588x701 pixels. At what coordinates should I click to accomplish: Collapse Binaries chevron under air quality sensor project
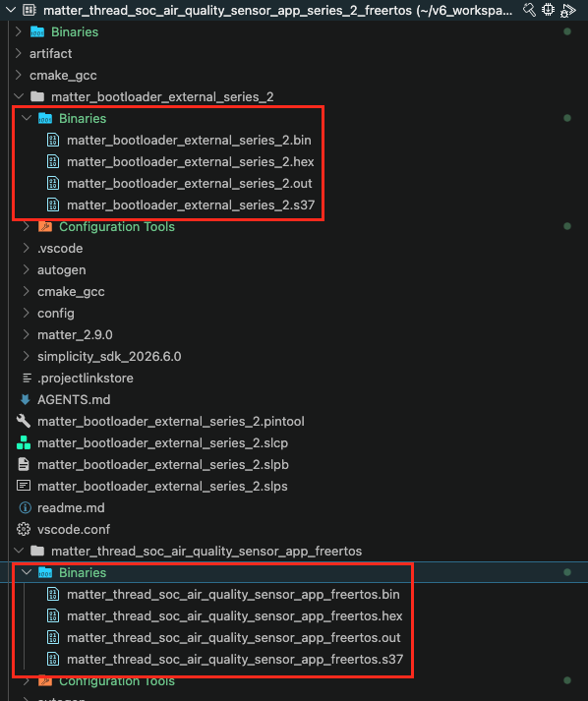coord(27,572)
